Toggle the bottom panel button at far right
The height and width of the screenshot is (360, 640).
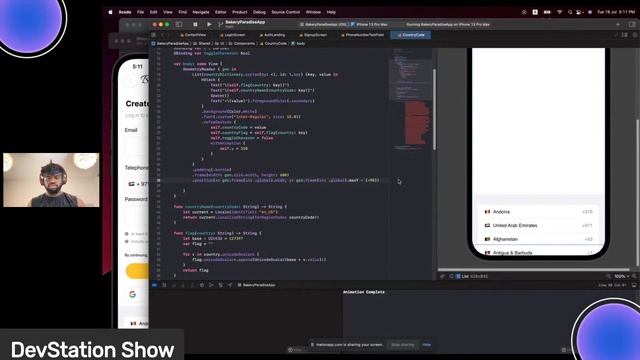634,285
